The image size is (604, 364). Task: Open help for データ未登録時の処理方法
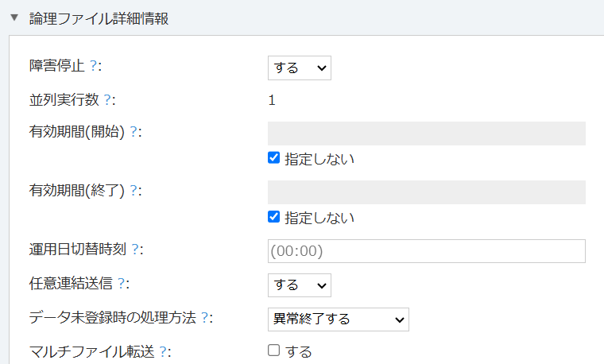205,317
